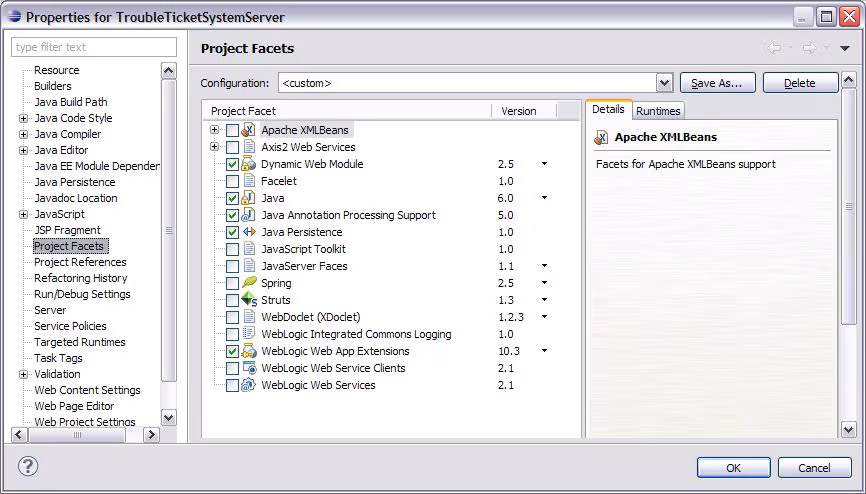The width and height of the screenshot is (866, 494).
Task: Click the WebLogic Web Services icon
Action: [249, 385]
